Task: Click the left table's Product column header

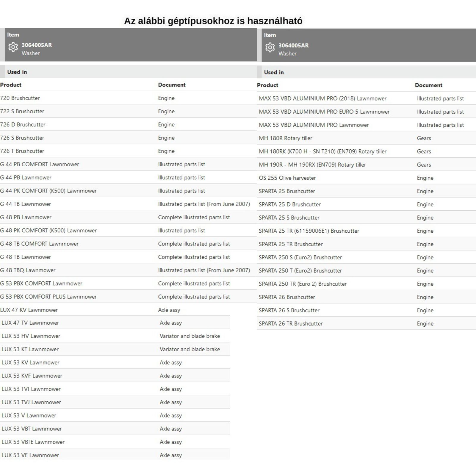Action: (x=11, y=85)
